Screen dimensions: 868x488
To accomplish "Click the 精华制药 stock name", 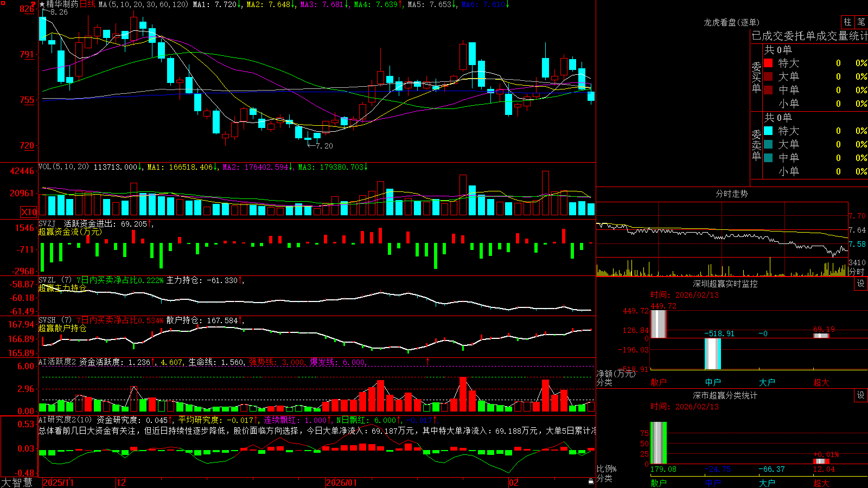I will coord(62,4).
